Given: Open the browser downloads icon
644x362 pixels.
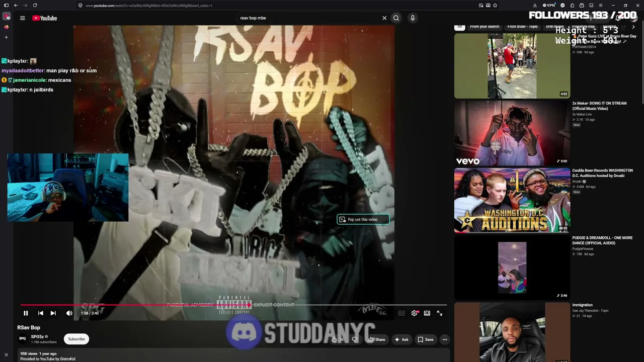Looking at the screenshot, I should pos(535,6).
